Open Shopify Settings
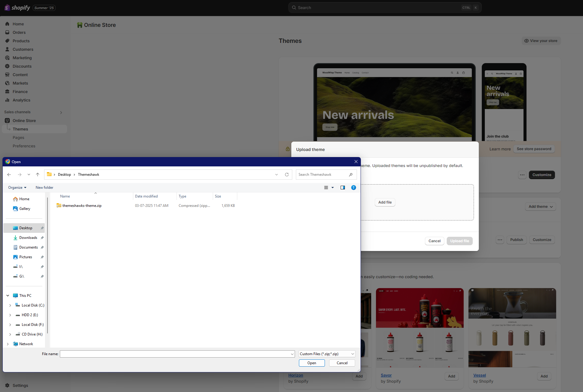Image resolution: width=583 pixels, height=392 pixels. [20, 385]
